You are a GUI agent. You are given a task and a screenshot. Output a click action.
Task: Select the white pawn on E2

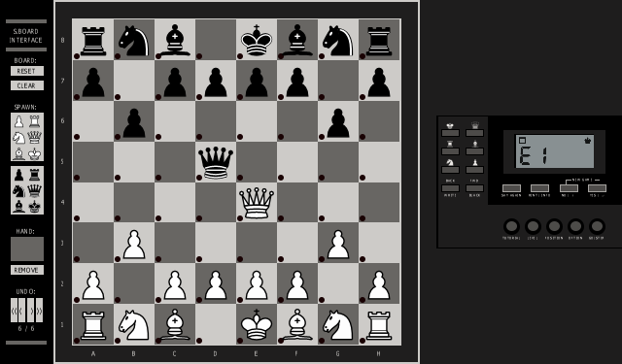[257, 284]
